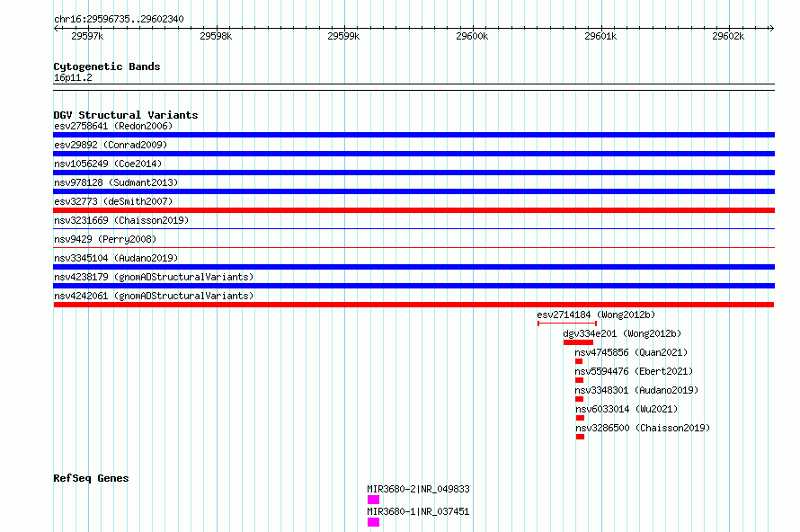Select nsv3348301 (Audano2019) label
Viewport: 800px width, 532px height.
636,390
